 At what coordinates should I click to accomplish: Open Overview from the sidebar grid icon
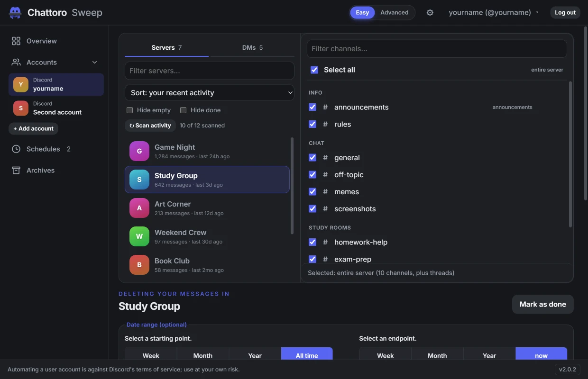point(16,41)
